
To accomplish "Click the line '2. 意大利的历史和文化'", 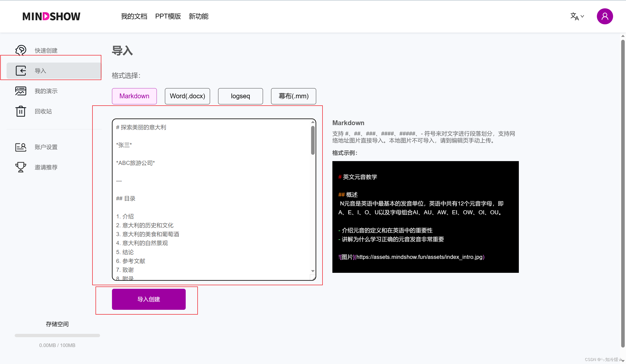I will pyautogui.click(x=145, y=225).
